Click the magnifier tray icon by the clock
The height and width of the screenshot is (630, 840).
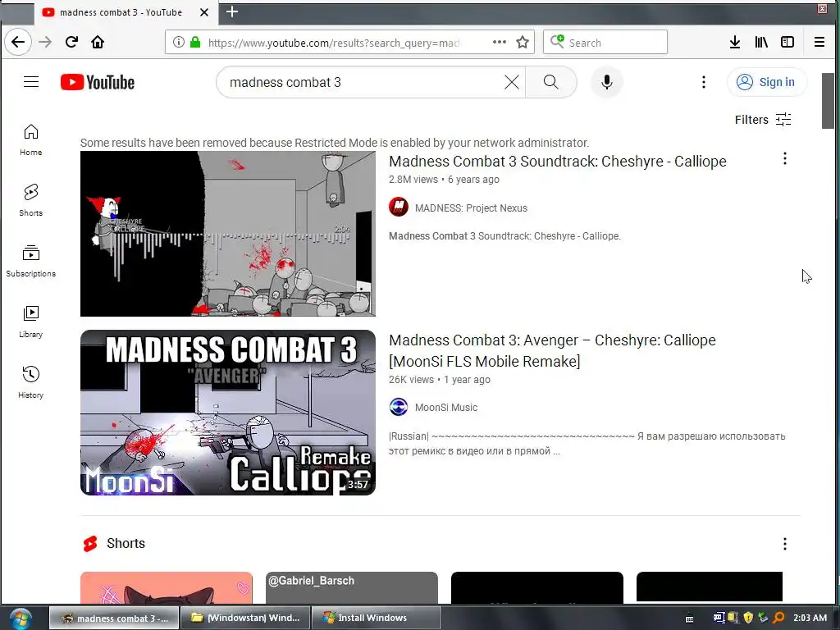(x=778, y=618)
